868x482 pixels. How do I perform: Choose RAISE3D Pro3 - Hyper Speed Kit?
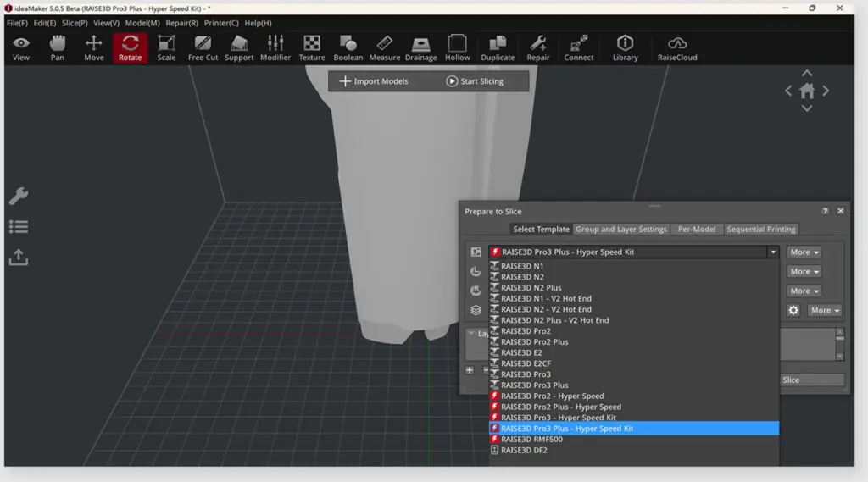coord(634,418)
